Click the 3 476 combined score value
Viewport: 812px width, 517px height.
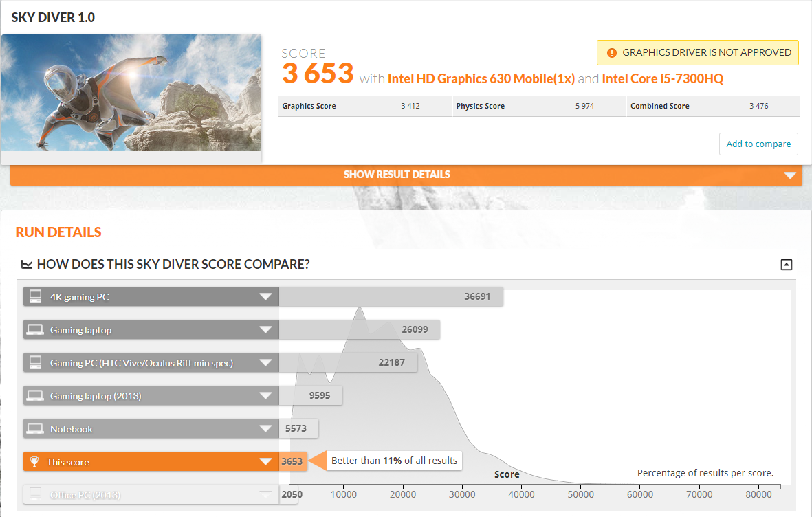pos(758,106)
